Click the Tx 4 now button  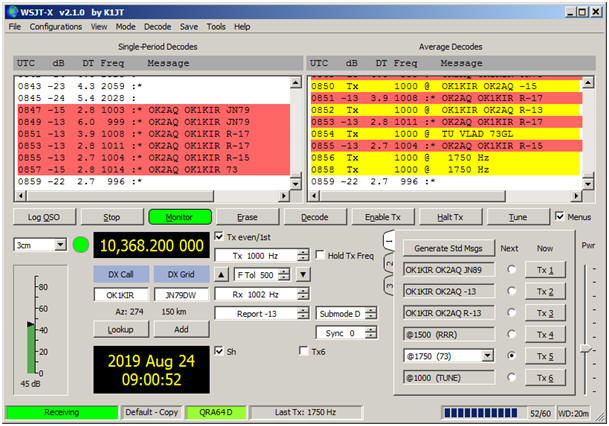pos(545,334)
